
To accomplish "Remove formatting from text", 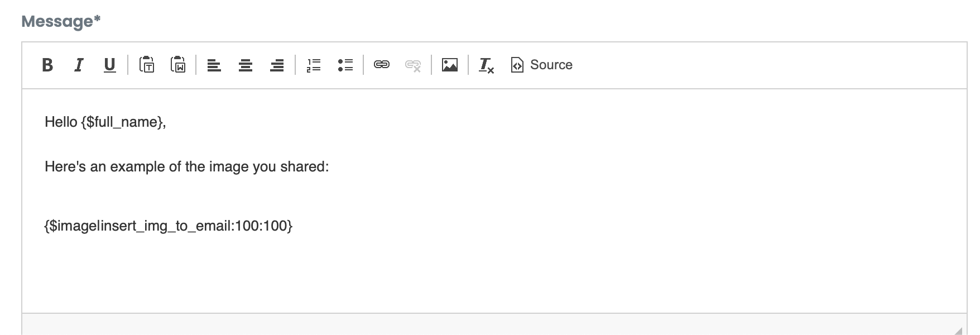I will (x=486, y=65).
